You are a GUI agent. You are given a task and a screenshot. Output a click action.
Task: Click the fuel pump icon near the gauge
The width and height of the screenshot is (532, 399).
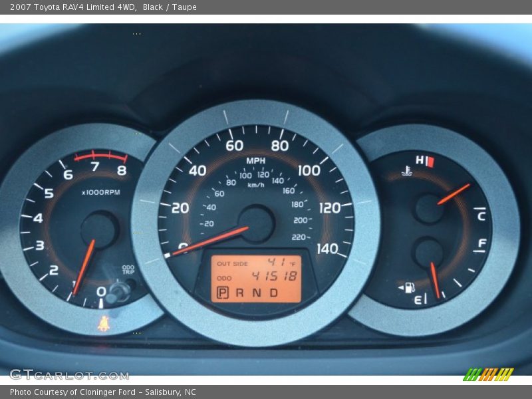point(409,286)
